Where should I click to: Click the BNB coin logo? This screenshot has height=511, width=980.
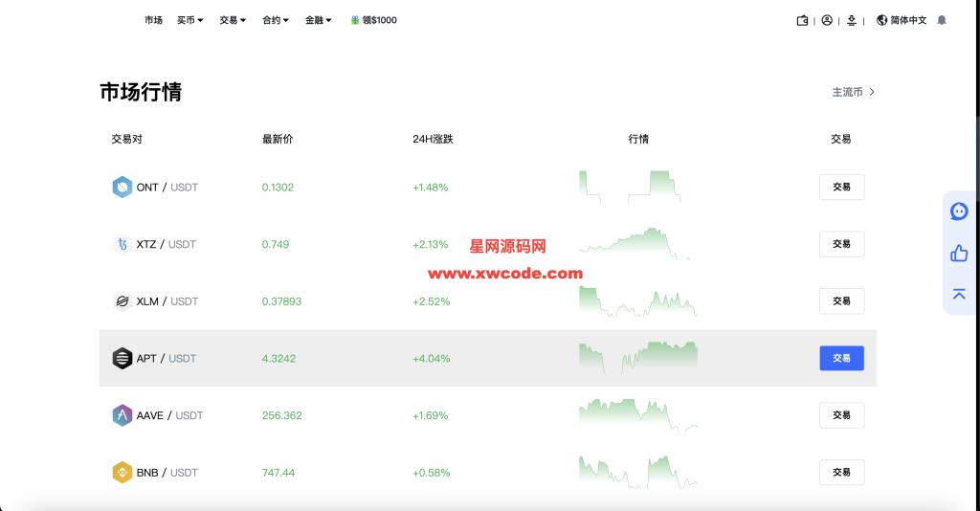point(122,473)
